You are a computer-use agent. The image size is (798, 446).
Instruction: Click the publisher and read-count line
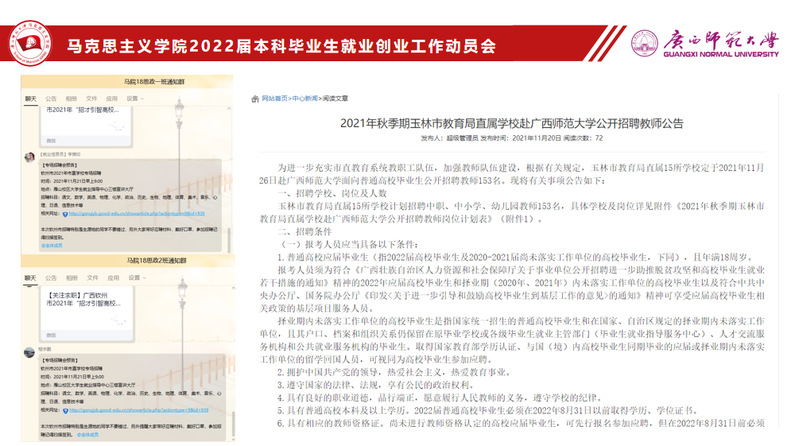[x=511, y=138]
